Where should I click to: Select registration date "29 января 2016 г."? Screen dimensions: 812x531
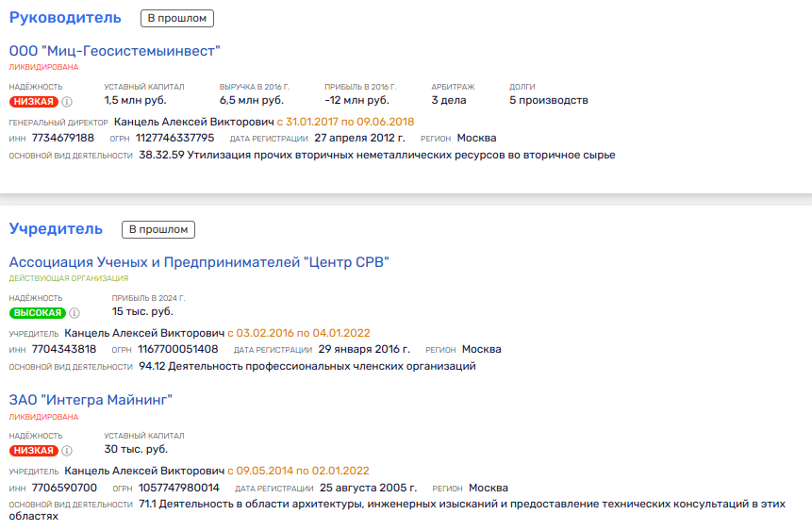[364, 350]
